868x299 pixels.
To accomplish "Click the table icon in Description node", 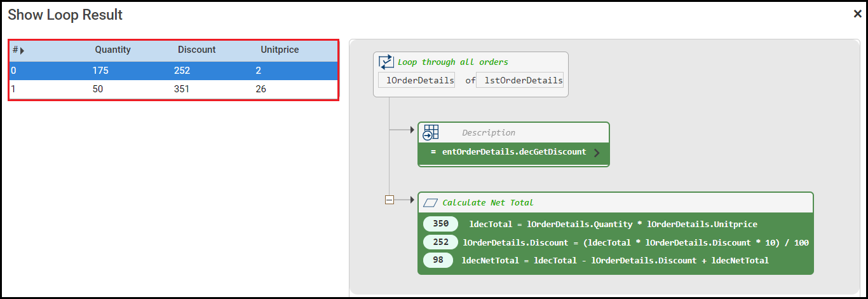I will [x=431, y=132].
